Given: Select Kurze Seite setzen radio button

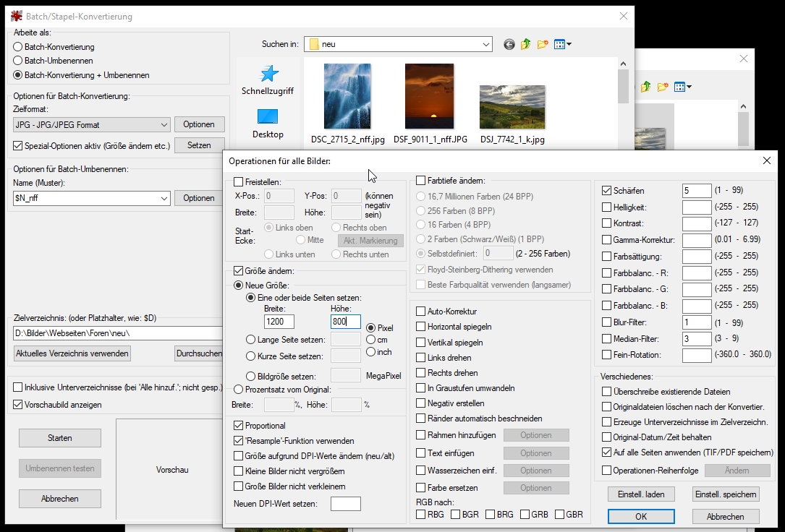Looking at the screenshot, I should (x=251, y=356).
